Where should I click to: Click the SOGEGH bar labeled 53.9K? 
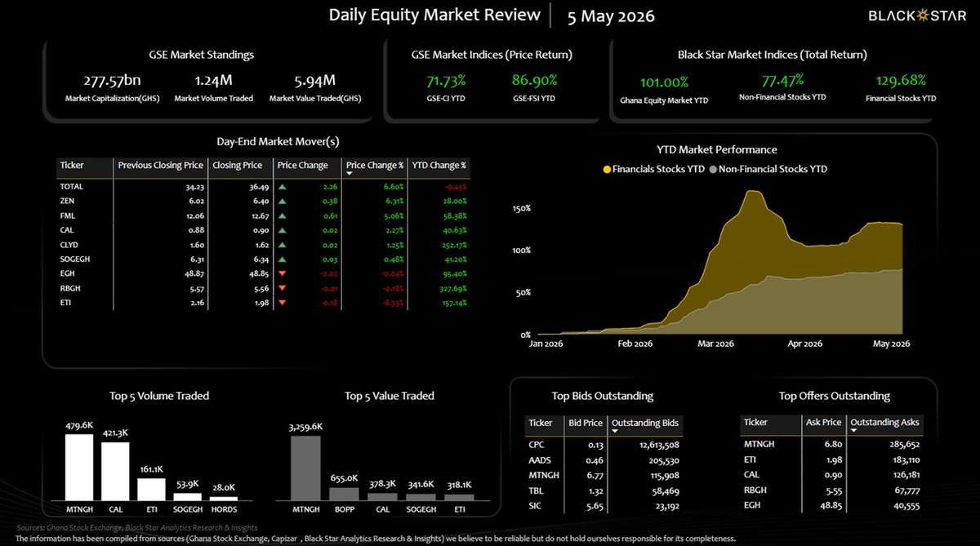click(x=188, y=496)
